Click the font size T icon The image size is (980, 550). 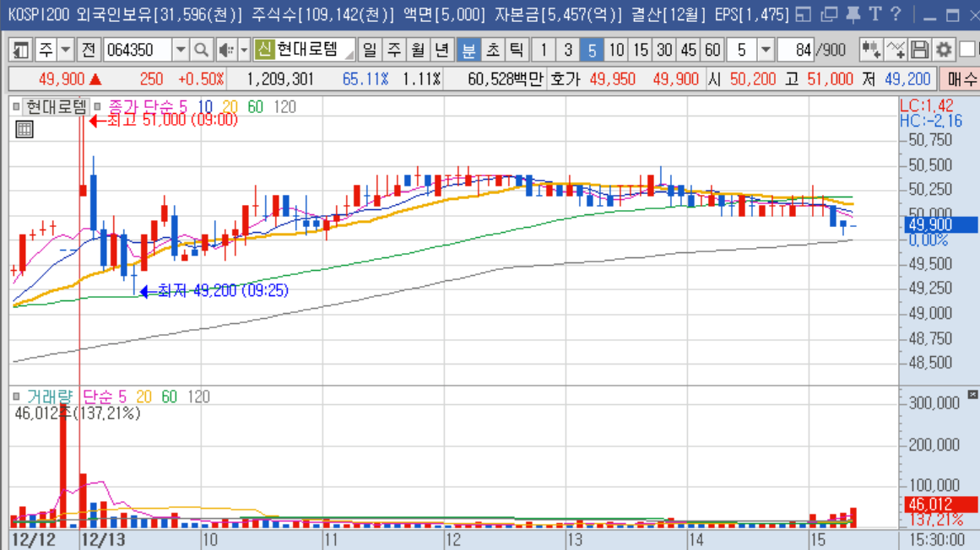click(x=875, y=14)
